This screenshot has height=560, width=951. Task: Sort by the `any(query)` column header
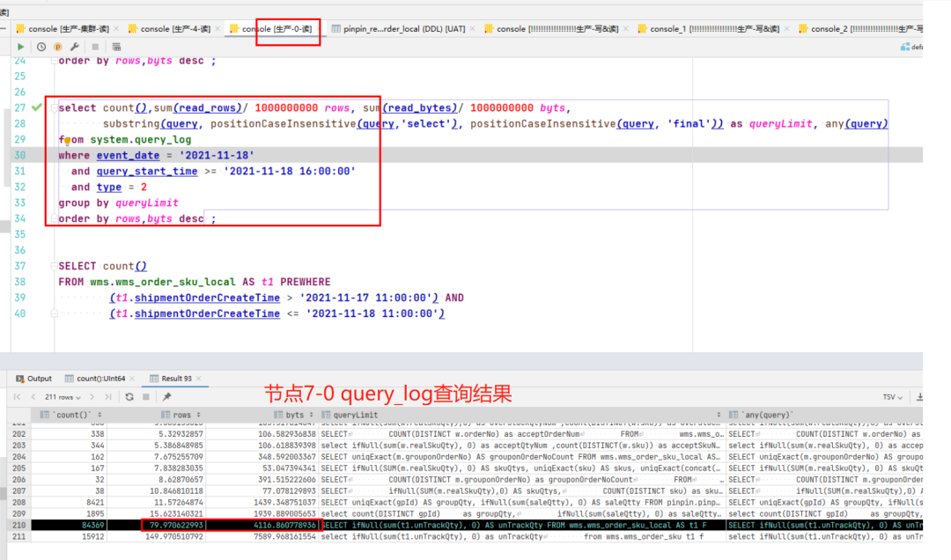825,415
